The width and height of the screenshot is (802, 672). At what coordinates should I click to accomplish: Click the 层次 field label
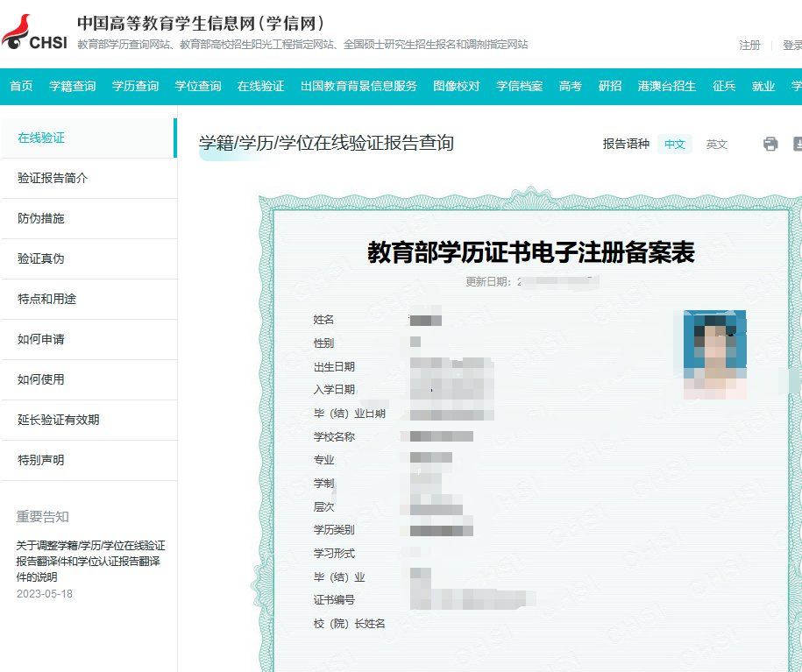pos(323,506)
